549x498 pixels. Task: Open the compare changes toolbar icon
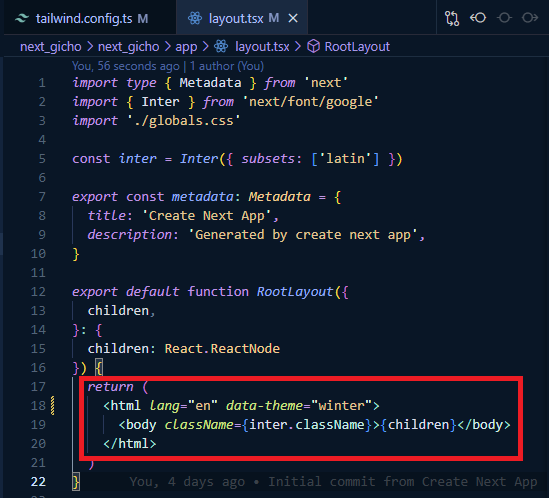(x=452, y=18)
